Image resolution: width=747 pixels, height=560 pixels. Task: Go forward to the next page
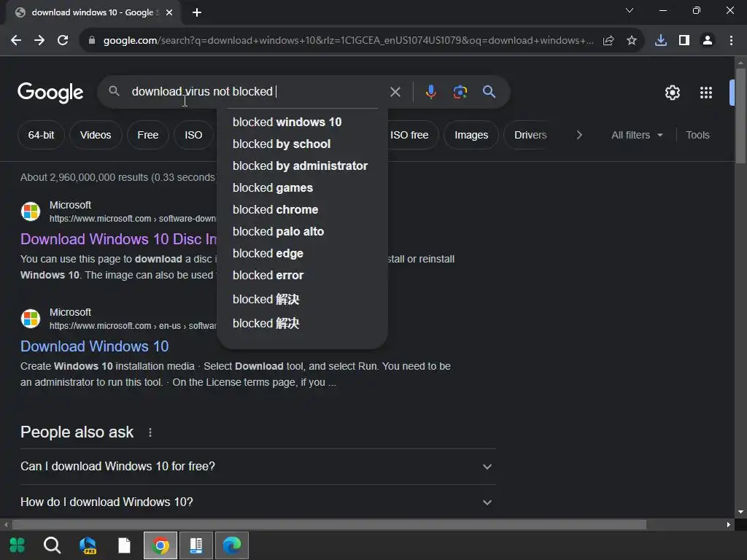pyautogui.click(x=39, y=41)
